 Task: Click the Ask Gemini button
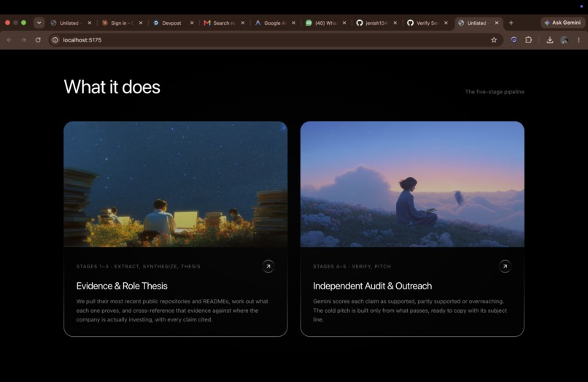pyautogui.click(x=562, y=23)
